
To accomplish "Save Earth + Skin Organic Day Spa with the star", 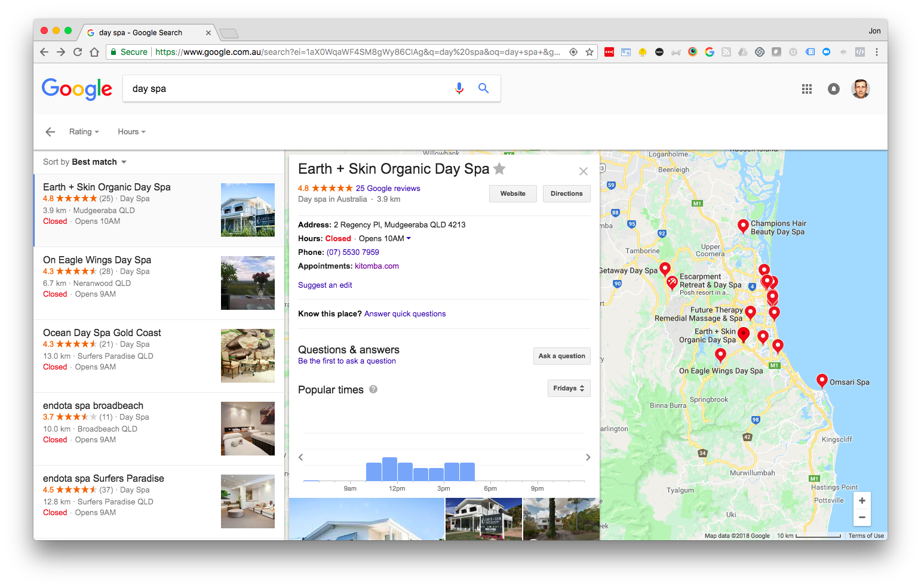I will click(x=500, y=169).
